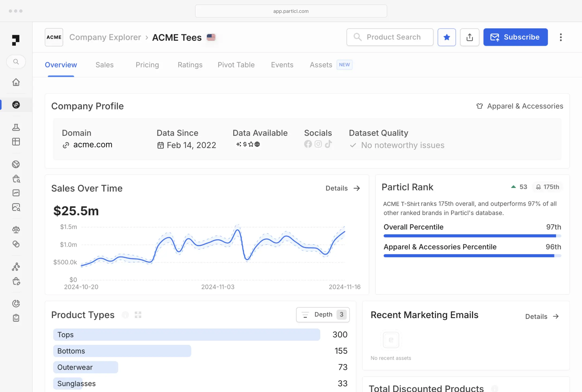Viewport: 582px width, 392px height.
Task: Click the globe icon in the left sidebar
Action: click(16, 164)
